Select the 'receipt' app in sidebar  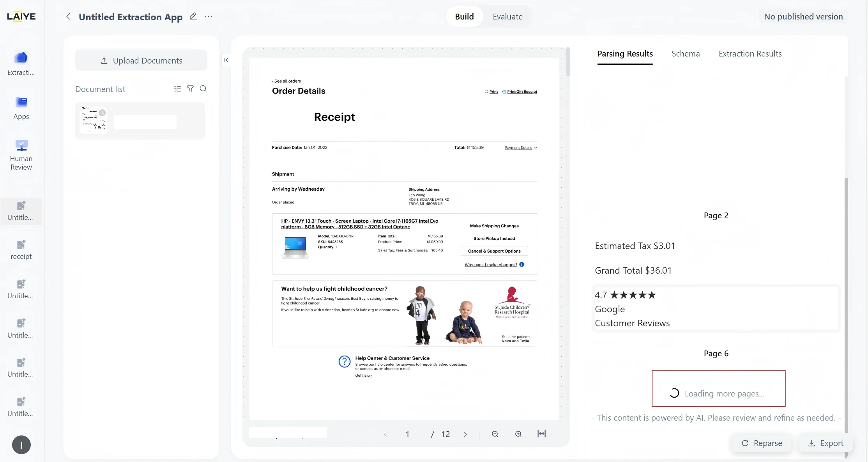point(21,250)
